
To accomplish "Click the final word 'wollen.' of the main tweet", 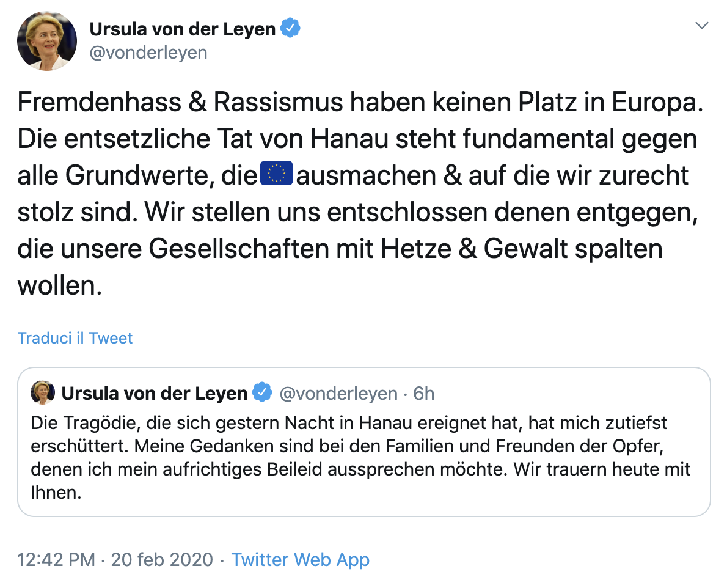I will pyautogui.click(x=59, y=285).
